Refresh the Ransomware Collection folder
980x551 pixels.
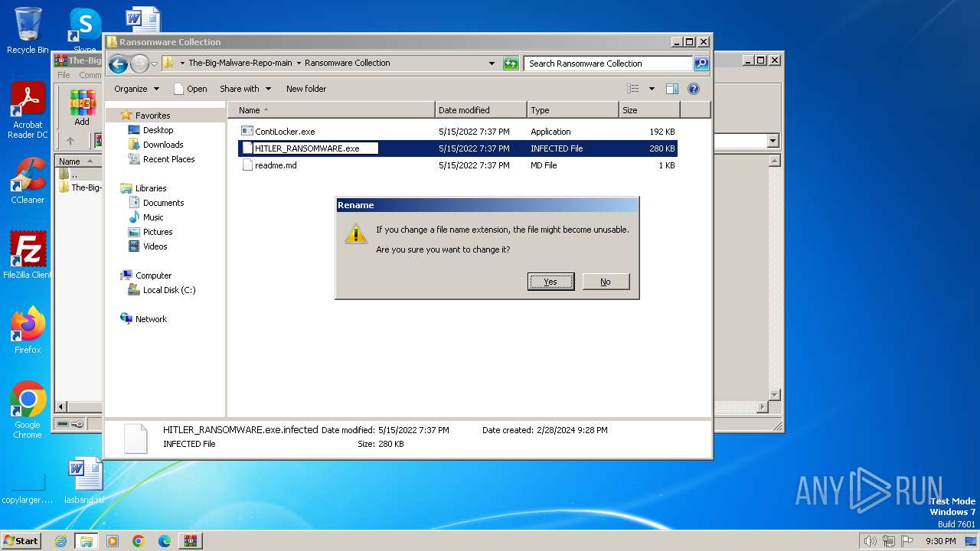pyautogui.click(x=511, y=64)
